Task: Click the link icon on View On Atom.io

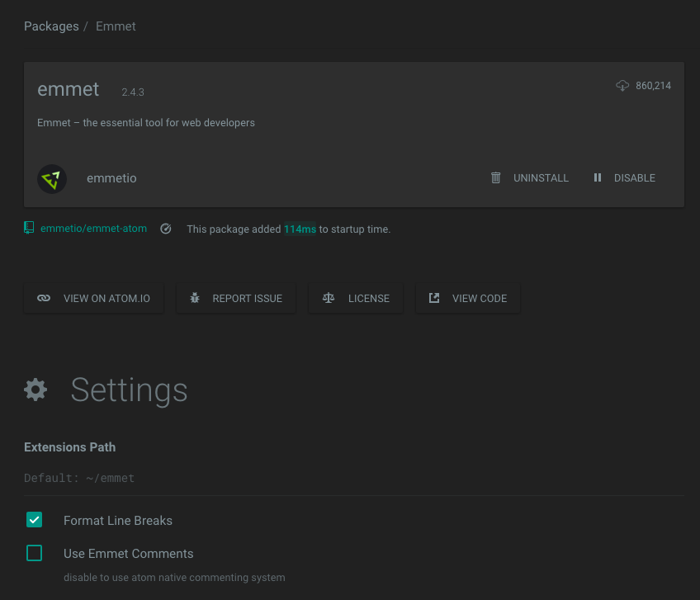Action: pyautogui.click(x=44, y=298)
